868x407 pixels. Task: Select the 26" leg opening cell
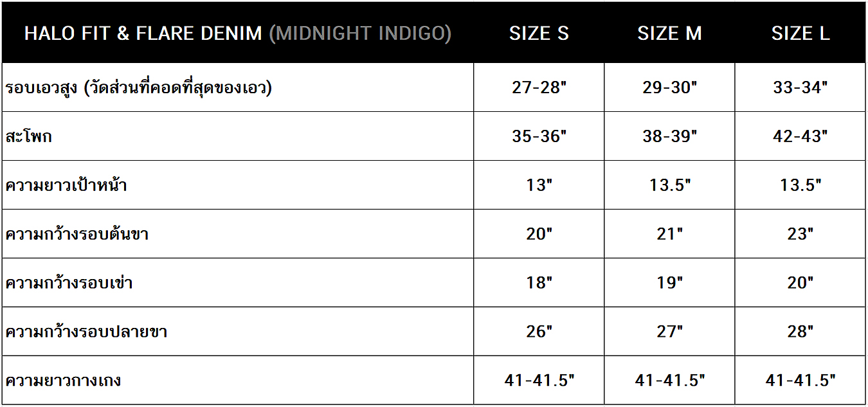pyautogui.click(x=539, y=332)
